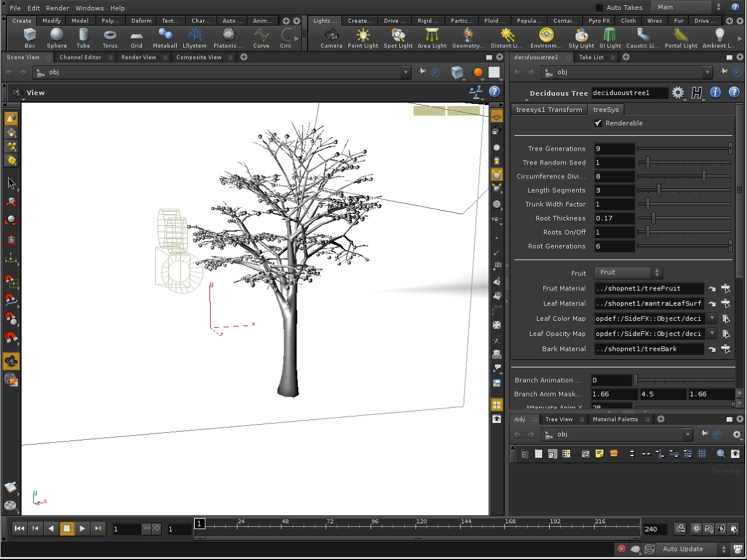Toggle the pin on the parameter pane
The height and width of the screenshot is (560, 747).
[724, 72]
